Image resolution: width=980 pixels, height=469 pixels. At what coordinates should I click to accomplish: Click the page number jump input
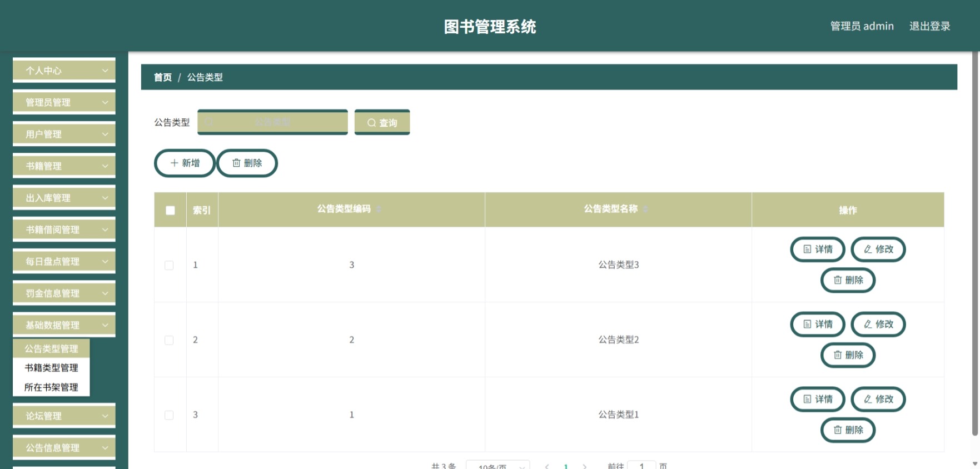tap(641, 466)
